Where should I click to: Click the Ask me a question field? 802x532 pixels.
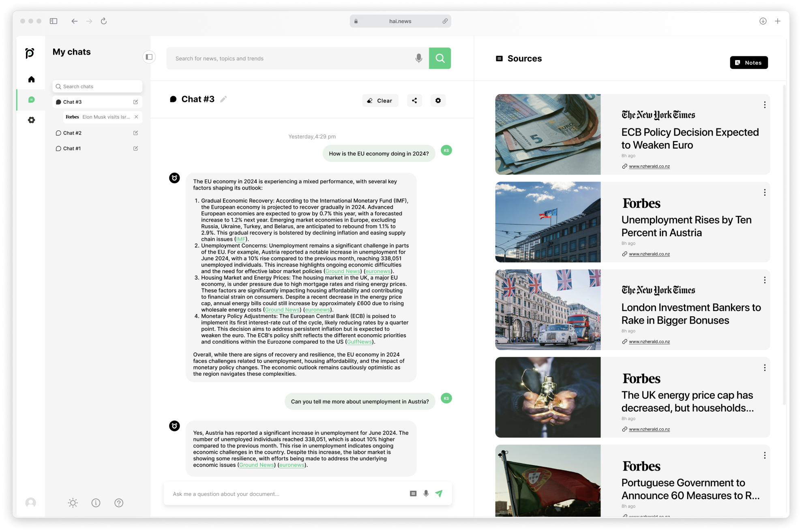(287, 494)
